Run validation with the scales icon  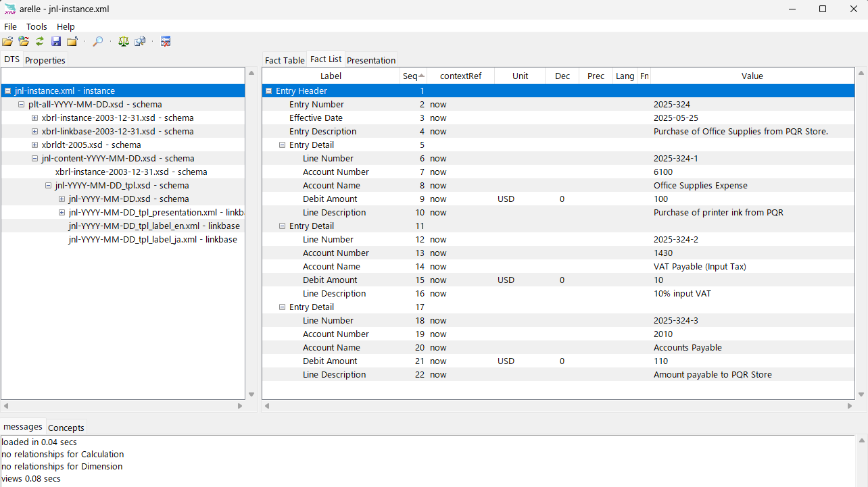123,41
